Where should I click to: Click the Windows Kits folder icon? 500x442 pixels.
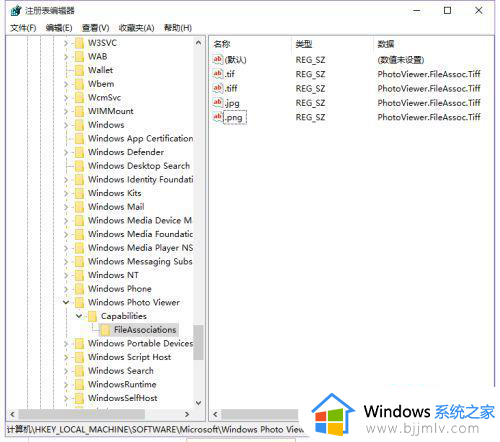pos(79,193)
